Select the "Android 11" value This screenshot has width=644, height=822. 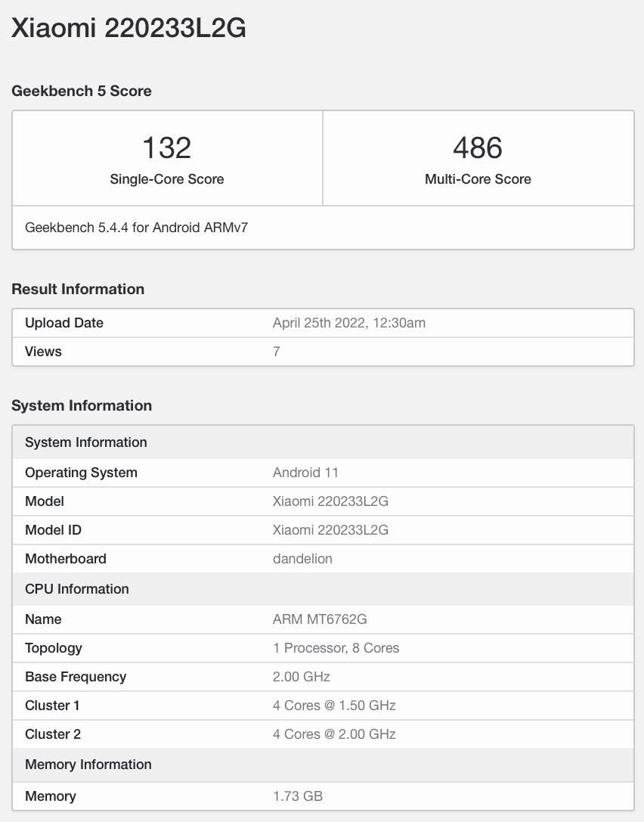point(305,473)
